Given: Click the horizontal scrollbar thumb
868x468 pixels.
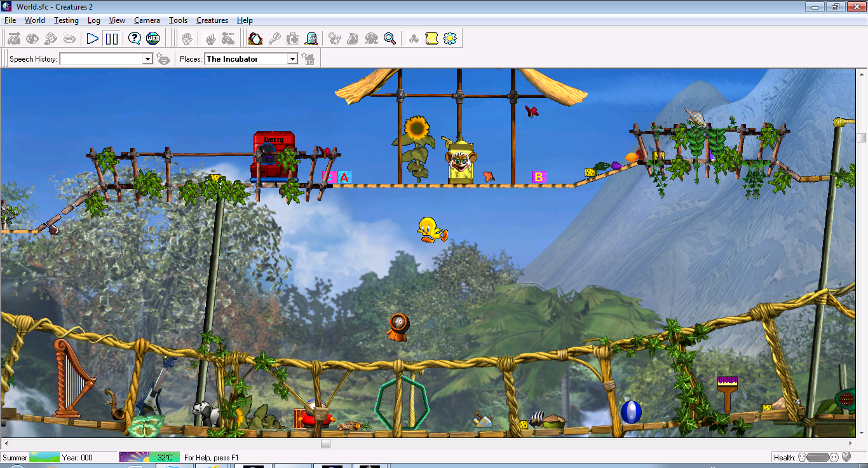Looking at the screenshot, I should pos(325,443).
